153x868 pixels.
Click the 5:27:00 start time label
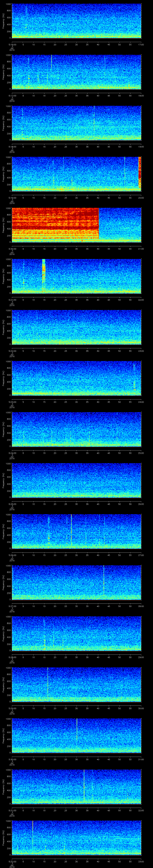pos(12,606)
